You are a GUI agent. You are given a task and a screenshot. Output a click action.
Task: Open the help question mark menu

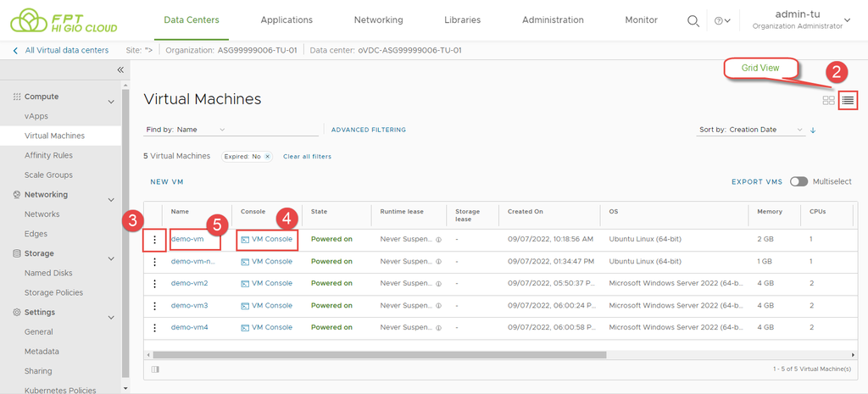click(722, 20)
